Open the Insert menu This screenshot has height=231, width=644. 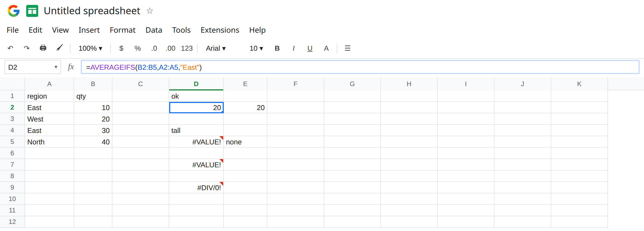pos(89,30)
